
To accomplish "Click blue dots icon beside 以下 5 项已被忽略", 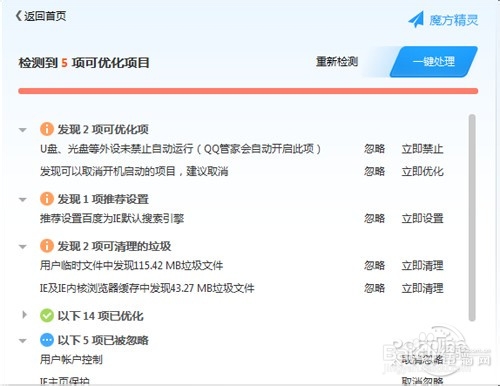I will [47, 340].
